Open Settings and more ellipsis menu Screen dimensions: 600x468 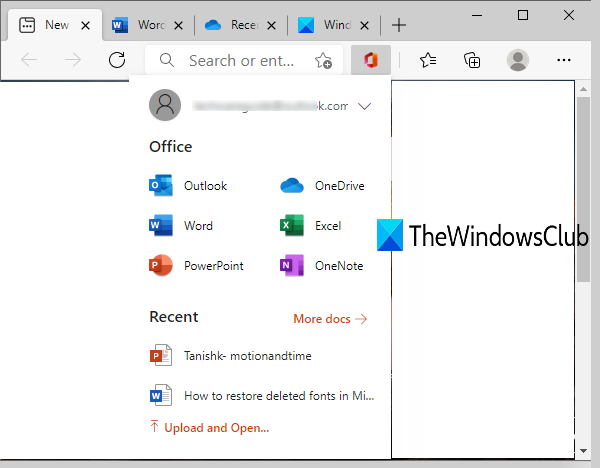pos(564,60)
